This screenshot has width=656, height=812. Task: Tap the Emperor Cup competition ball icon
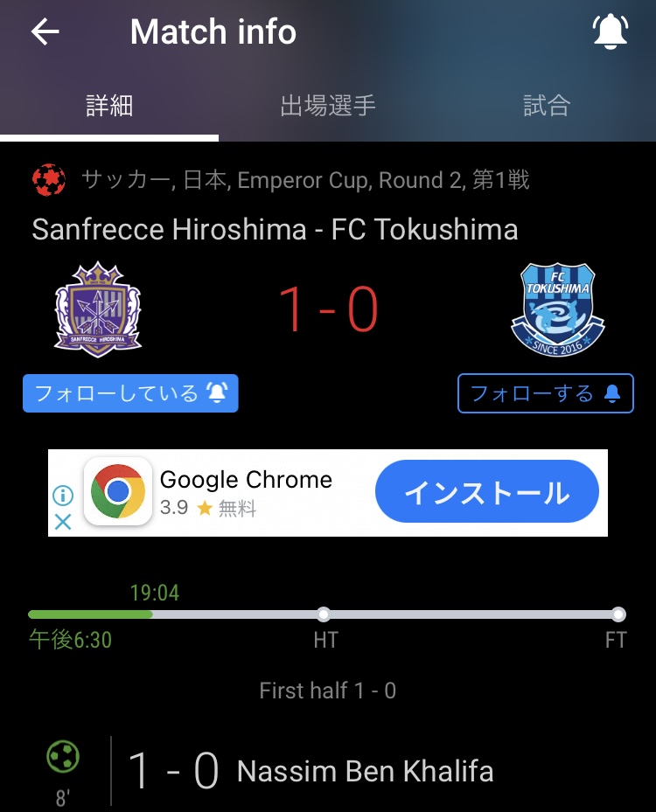[49, 180]
